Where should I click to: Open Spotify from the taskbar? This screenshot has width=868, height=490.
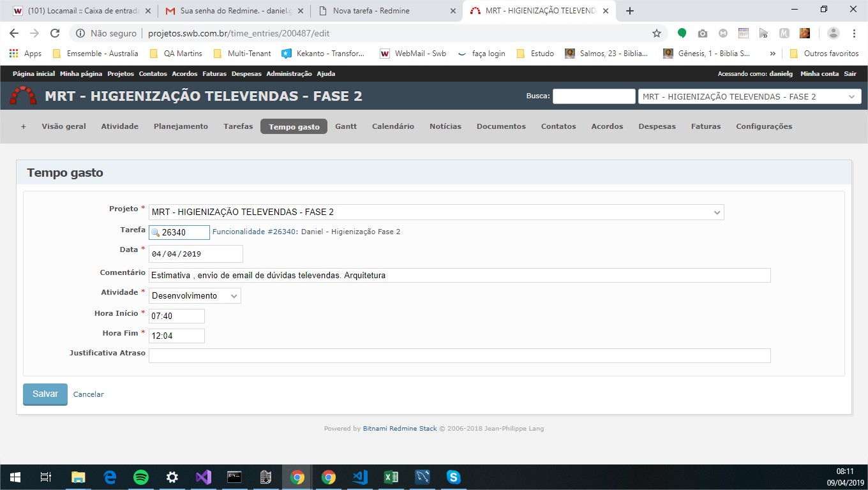pyautogui.click(x=141, y=477)
